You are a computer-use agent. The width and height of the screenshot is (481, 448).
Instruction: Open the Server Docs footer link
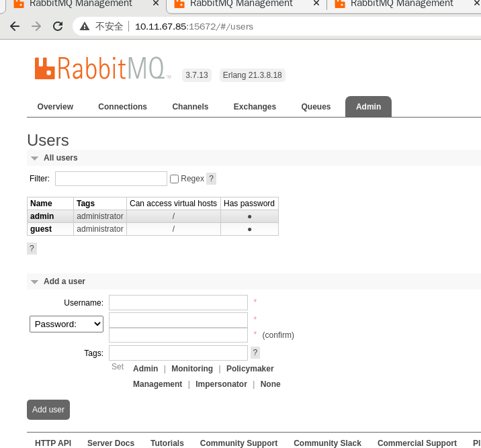[111, 443]
